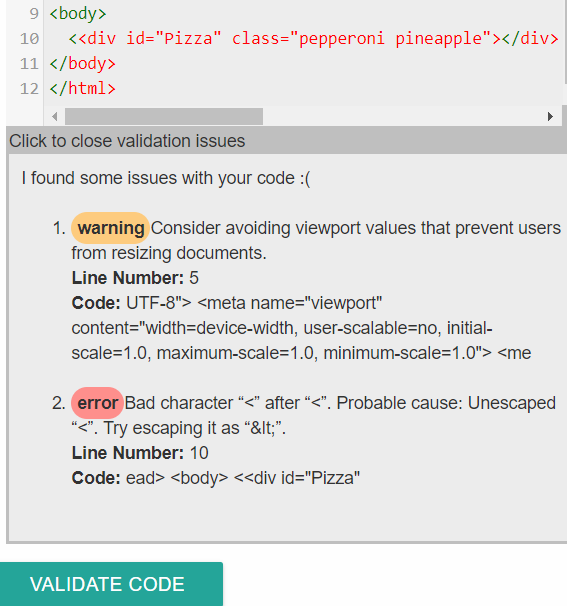Click the "pepperoni pineapple" class value in the code

390,39
